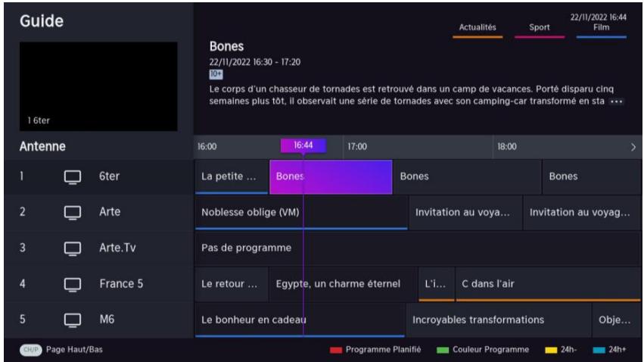Select the TV icon for France 5
Screen dimensions: 644x362
point(73,284)
